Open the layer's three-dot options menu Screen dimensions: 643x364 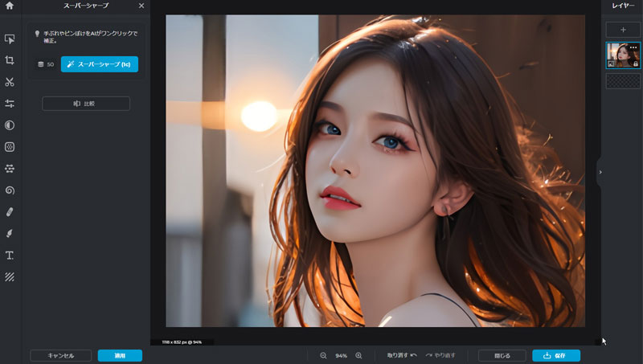pos(633,47)
